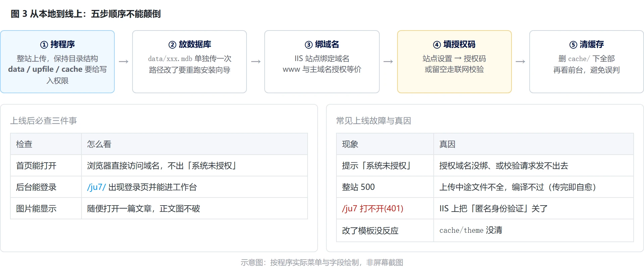Click the footer caption starting "示意图"

click(322, 263)
